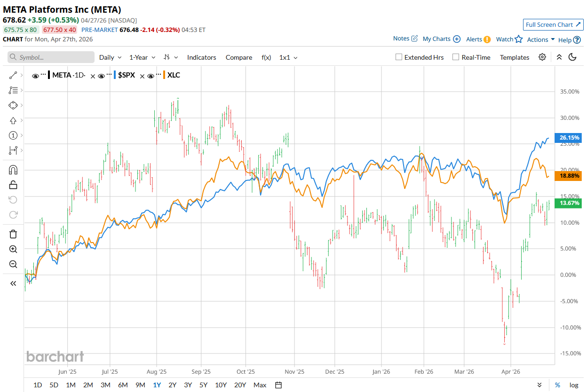Open chart settings gear icon
Screen dimensions: 587x392
tap(542, 57)
